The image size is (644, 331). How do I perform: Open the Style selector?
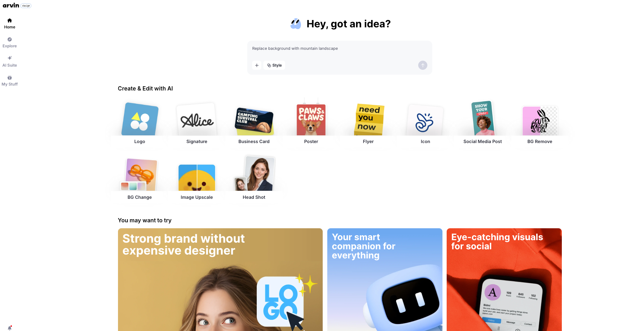(274, 65)
